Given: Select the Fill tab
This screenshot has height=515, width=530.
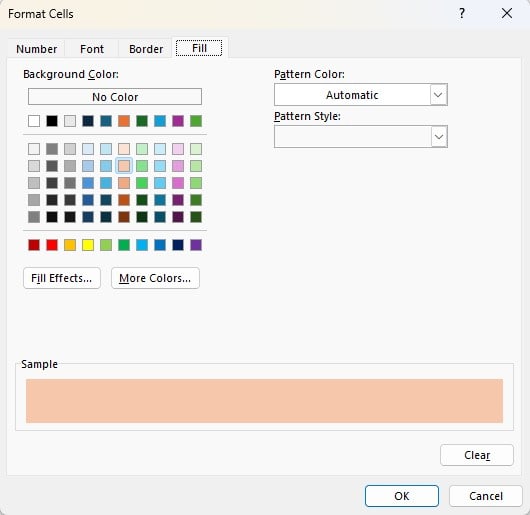Looking at the screenshot, I should [199, 48].
